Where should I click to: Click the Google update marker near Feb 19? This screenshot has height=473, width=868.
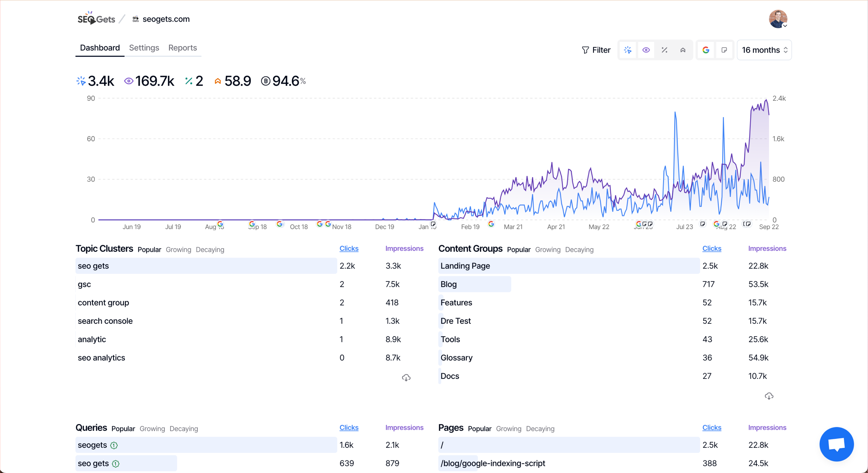click(x=491, y=224)
